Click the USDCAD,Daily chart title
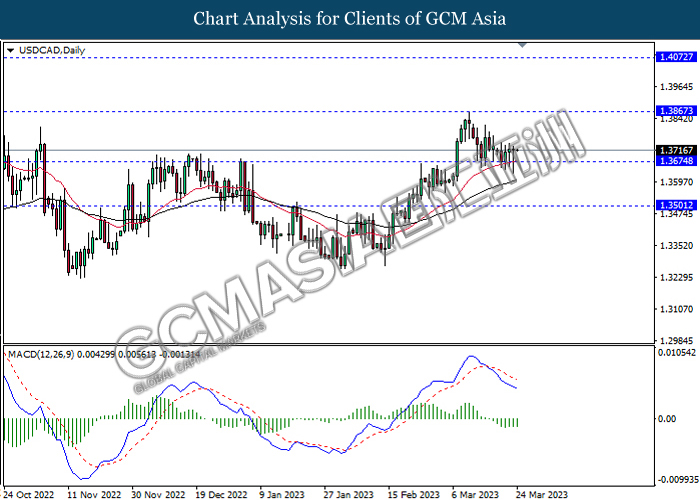 click(52, 50)
